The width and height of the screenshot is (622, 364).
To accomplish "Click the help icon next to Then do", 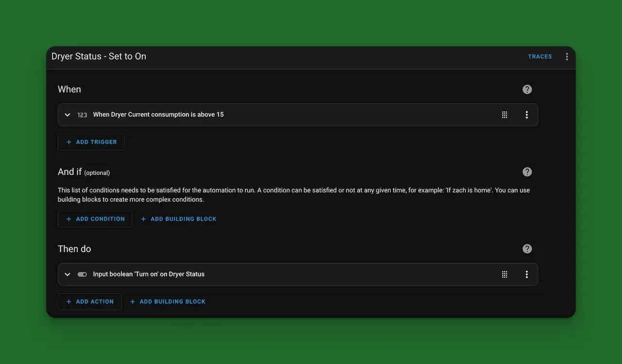I will coord(527,248).
